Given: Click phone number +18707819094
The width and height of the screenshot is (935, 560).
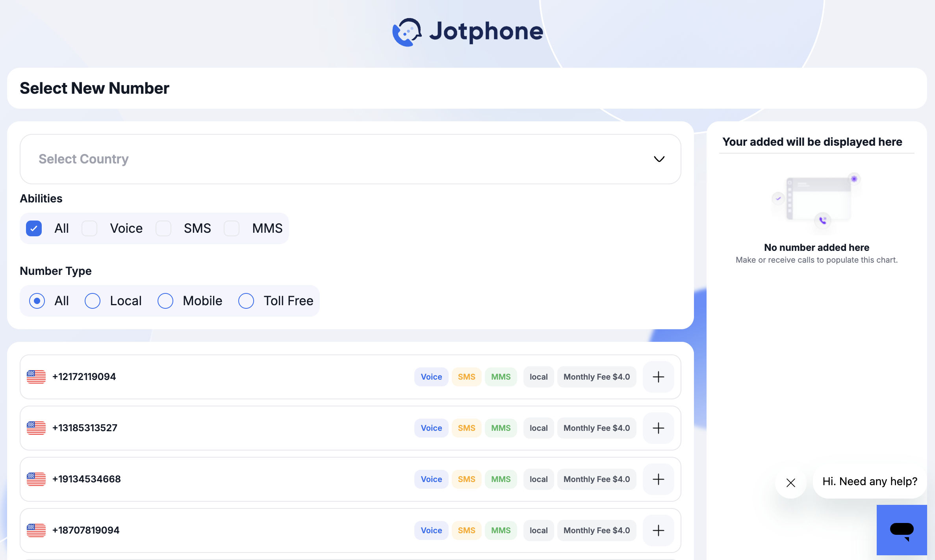Looking at the screenshot, I should coord(86,530).
